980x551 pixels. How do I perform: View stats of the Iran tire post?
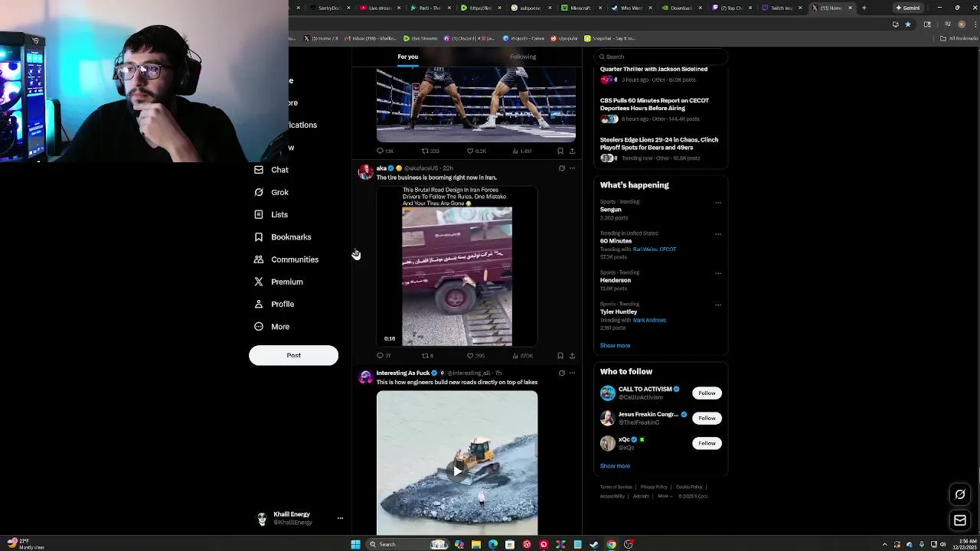point(522,356)
